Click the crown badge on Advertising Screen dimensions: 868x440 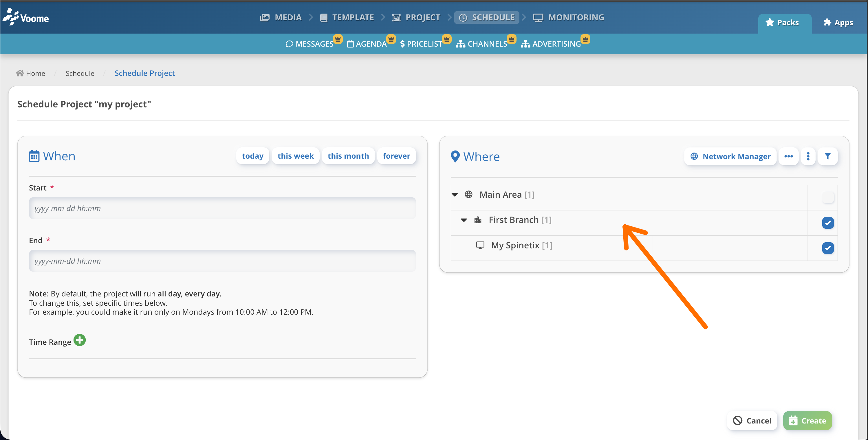click(585, 39)
